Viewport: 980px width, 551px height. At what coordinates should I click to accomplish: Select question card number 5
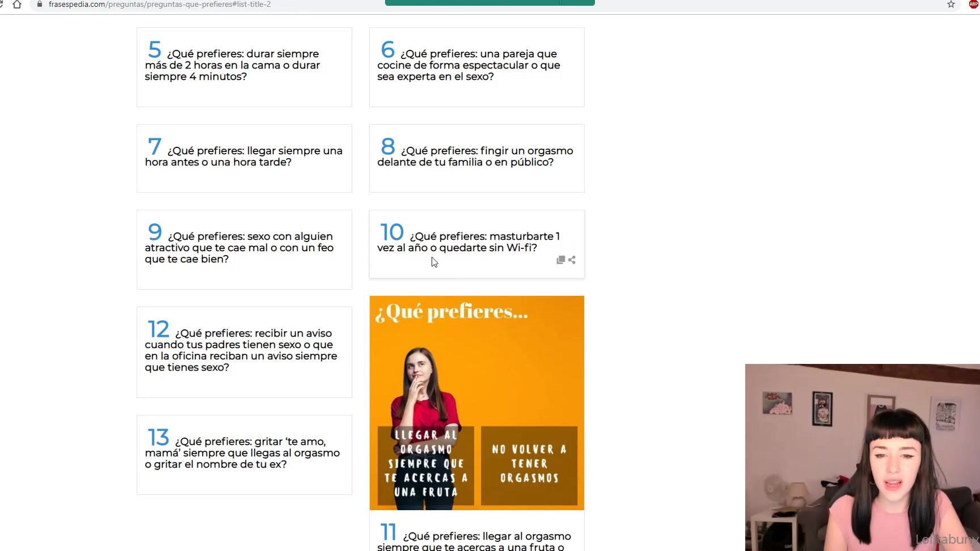pos(244,67)
